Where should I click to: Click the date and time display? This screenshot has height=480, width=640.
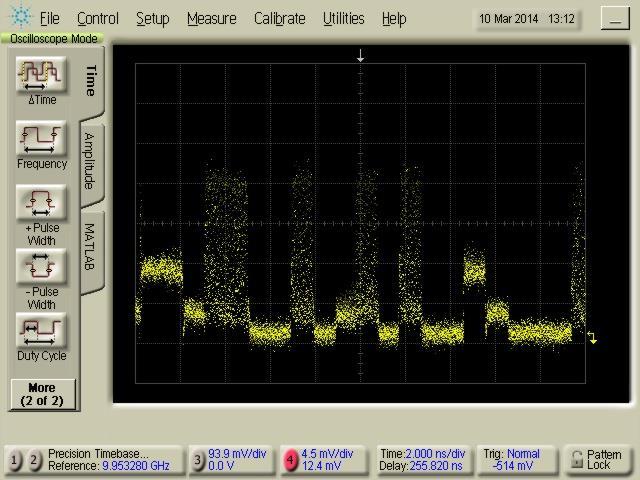point(527,19)
